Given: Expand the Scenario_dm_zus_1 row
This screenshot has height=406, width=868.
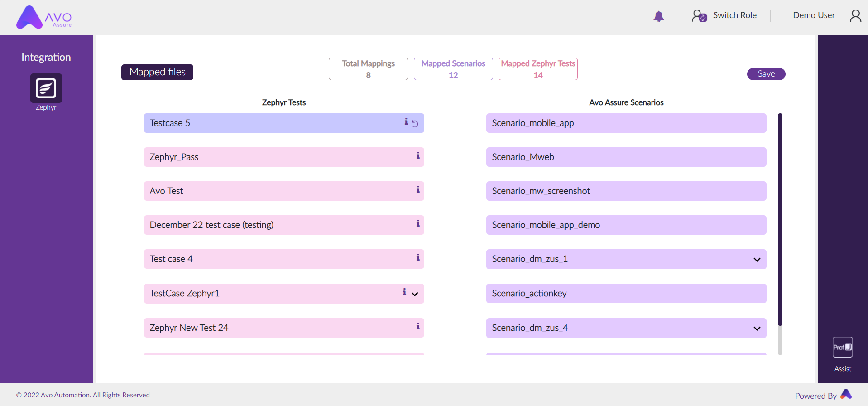Looking at the screenshot, I should click(x=757, y=260).
